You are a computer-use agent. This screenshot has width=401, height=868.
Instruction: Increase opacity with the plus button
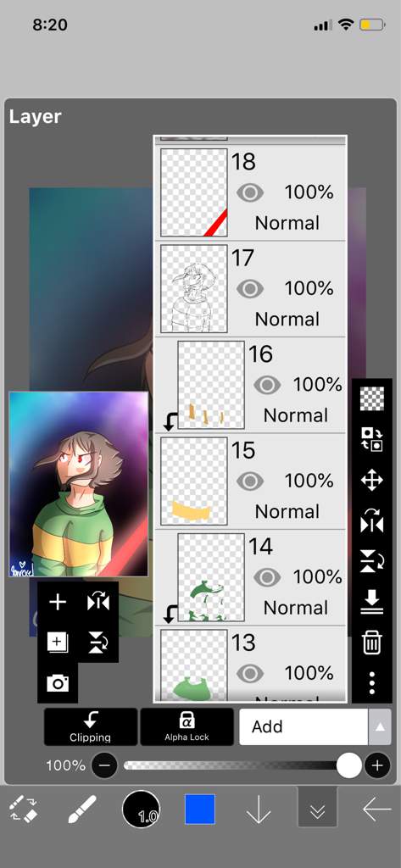pos(377,765)
